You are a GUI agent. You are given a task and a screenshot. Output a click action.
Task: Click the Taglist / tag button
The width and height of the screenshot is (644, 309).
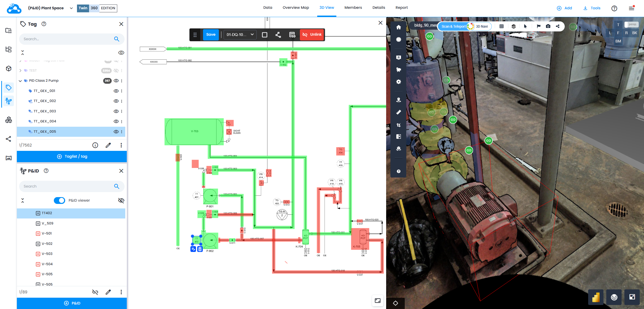[72, 156]
